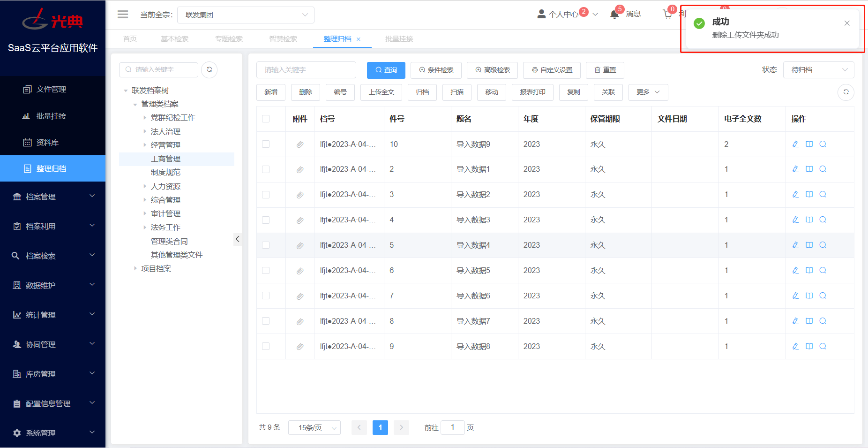868x448 pixels.
Task: Check the 导入数据1 row checkbox
Action: click(266, 169)
